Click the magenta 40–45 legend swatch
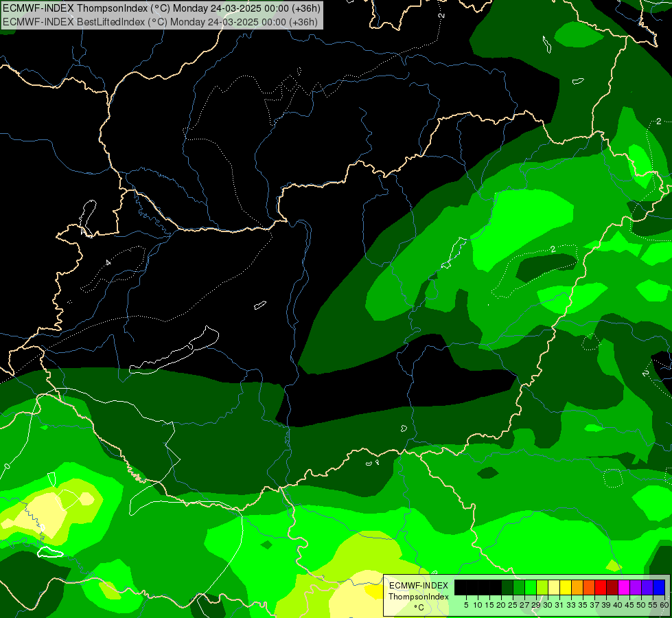 pos(623,587)
